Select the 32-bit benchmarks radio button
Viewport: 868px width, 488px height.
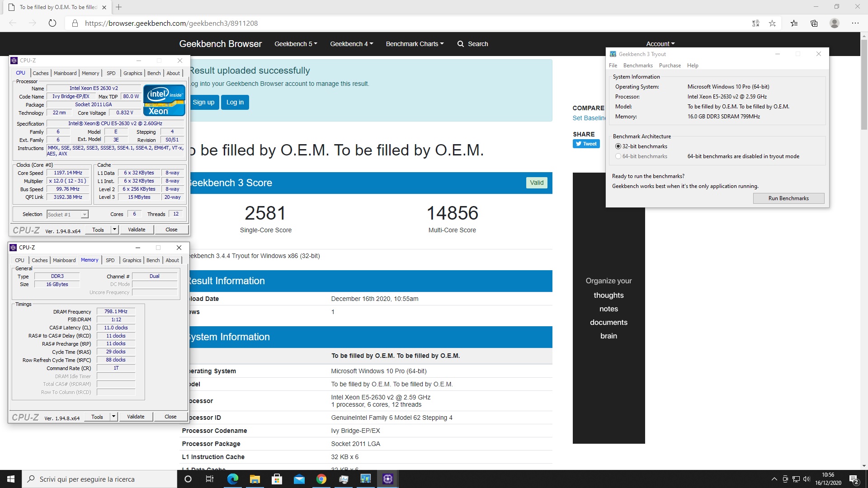point(618,146)
